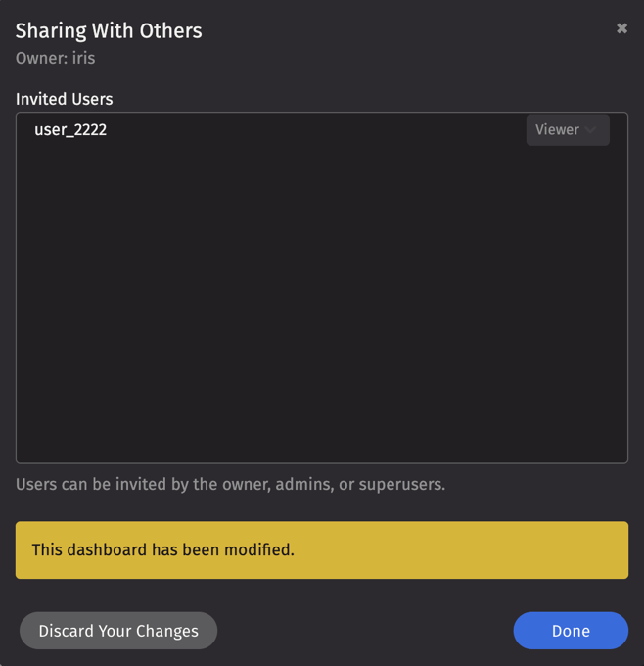Close the Sharing With Others dialog
Viewport: 644px width, 666px height.
621,29
